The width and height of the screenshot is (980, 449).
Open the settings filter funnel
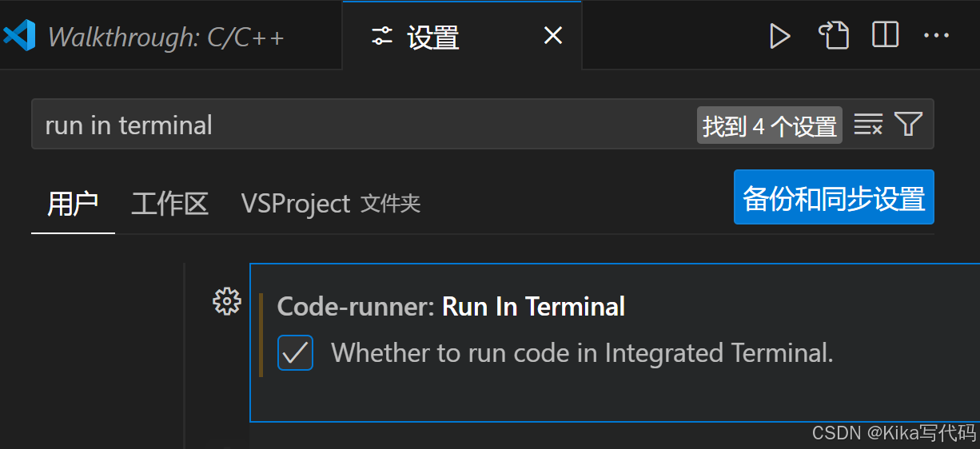pos(909,125)
